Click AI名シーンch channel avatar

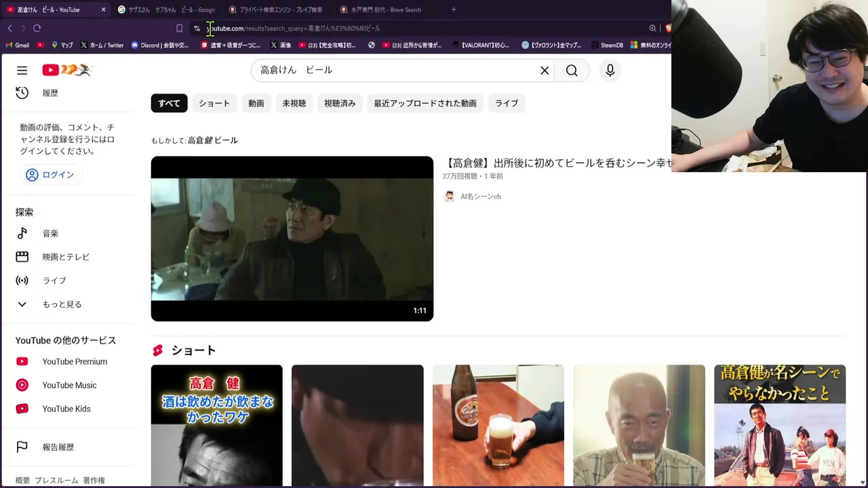pyautogui.click(x=449, y=197)
